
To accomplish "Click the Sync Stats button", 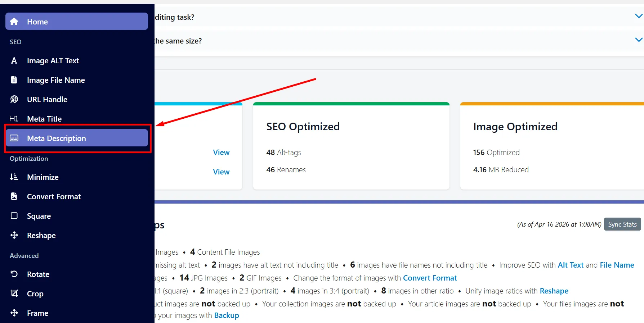I will pos(622,224).
